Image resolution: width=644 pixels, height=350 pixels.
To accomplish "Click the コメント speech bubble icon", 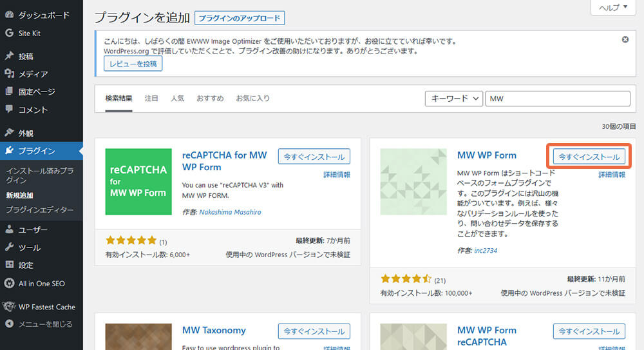I will [x=9, y=109].
